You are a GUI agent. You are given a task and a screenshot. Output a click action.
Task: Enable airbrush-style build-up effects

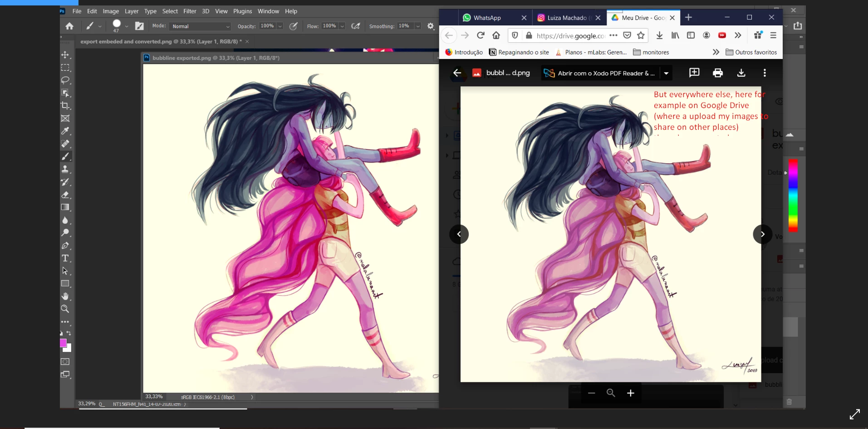356,26
